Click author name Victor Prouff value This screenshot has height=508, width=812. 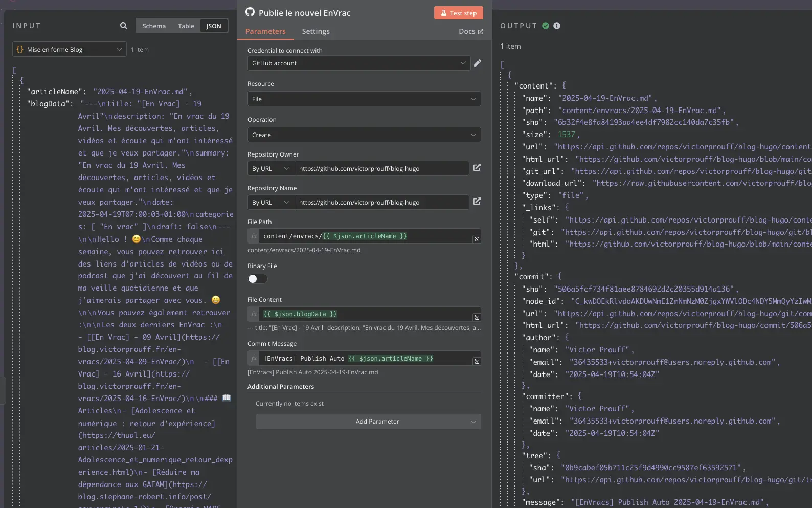pos(597,350)
